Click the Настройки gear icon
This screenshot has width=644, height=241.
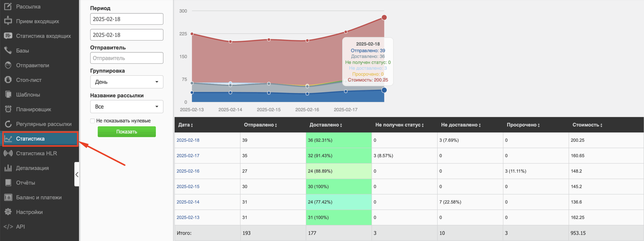tap(8, 212)
